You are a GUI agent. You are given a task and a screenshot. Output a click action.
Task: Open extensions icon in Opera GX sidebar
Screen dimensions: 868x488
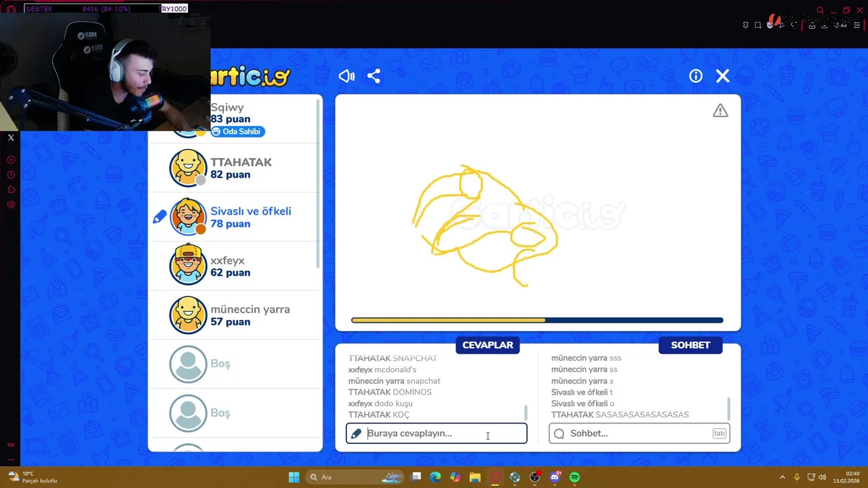(x=11, y=190)
